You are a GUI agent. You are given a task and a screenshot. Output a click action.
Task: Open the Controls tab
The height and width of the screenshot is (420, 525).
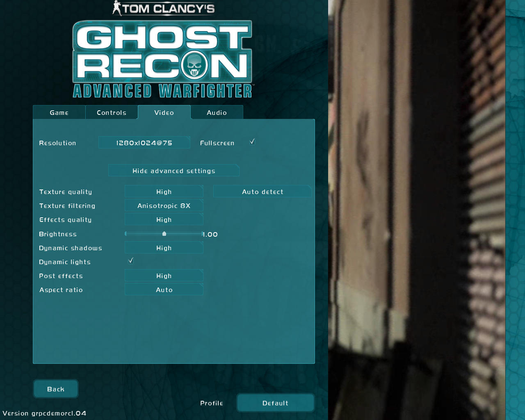pyautogui.click(x=112, y=112)
